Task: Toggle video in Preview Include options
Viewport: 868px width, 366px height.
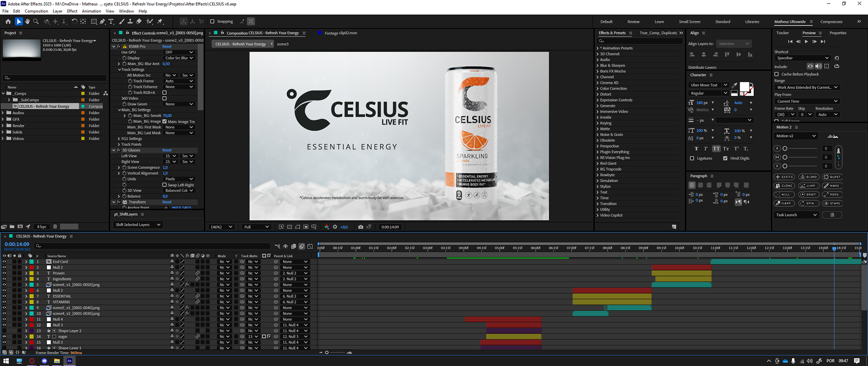Action: 810,66
